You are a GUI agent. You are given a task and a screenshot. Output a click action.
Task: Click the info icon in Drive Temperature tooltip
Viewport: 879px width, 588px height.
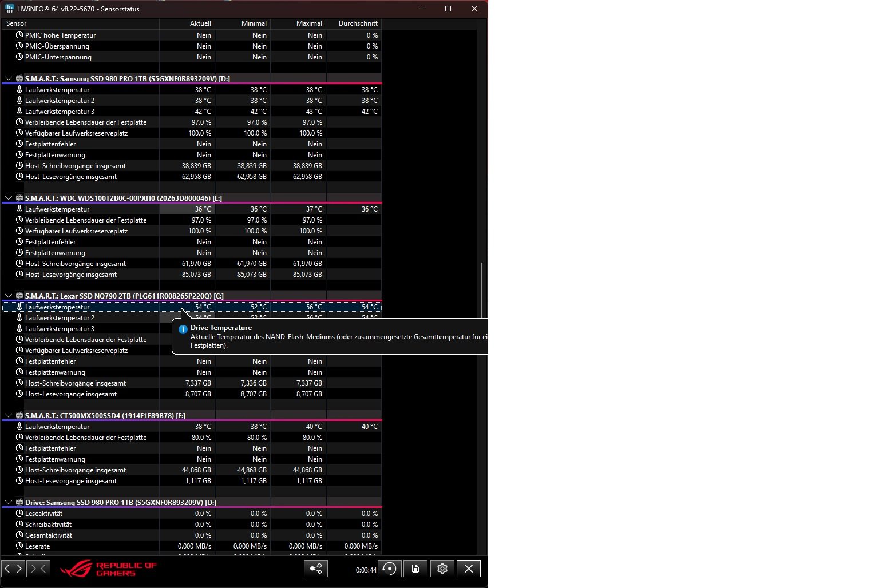183,329
